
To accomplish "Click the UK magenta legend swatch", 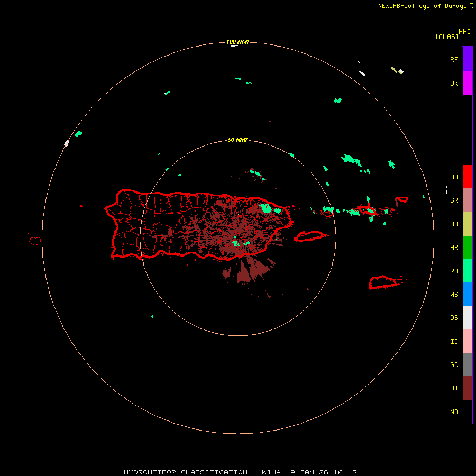I will pos(467,83).
